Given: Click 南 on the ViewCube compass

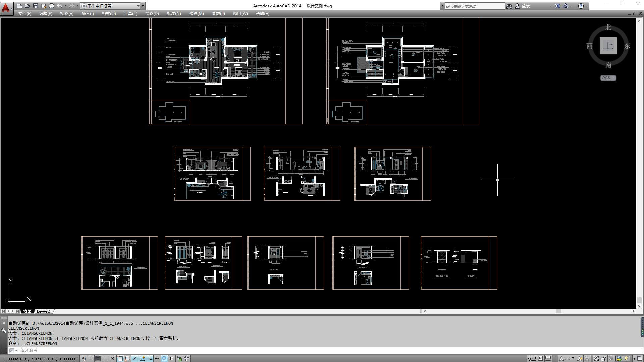Looking at the screenshot, I should coord(608,65).
